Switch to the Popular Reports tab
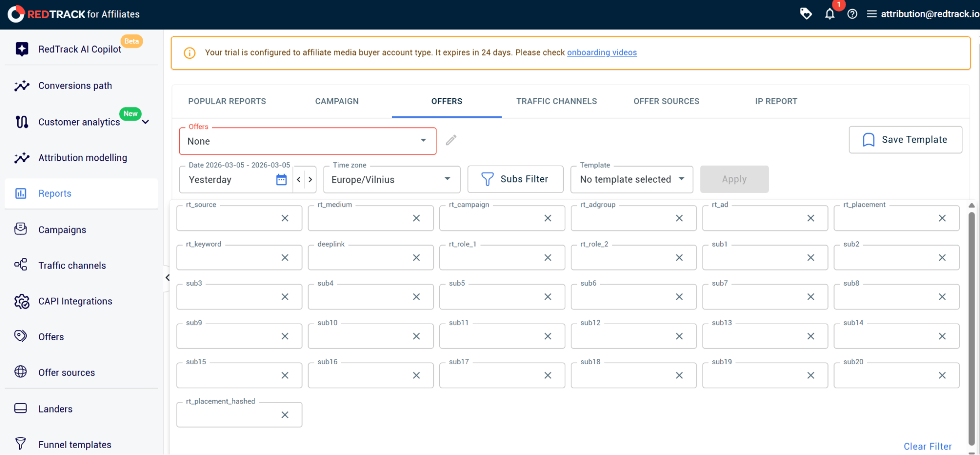The width and height of the screenshot is (980, 455). click(227, 101)
